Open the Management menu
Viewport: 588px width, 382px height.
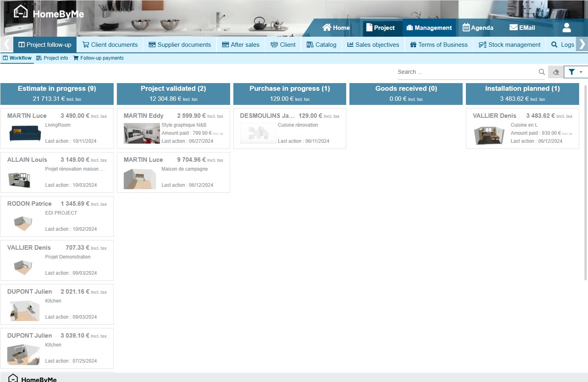pos(429,28)
